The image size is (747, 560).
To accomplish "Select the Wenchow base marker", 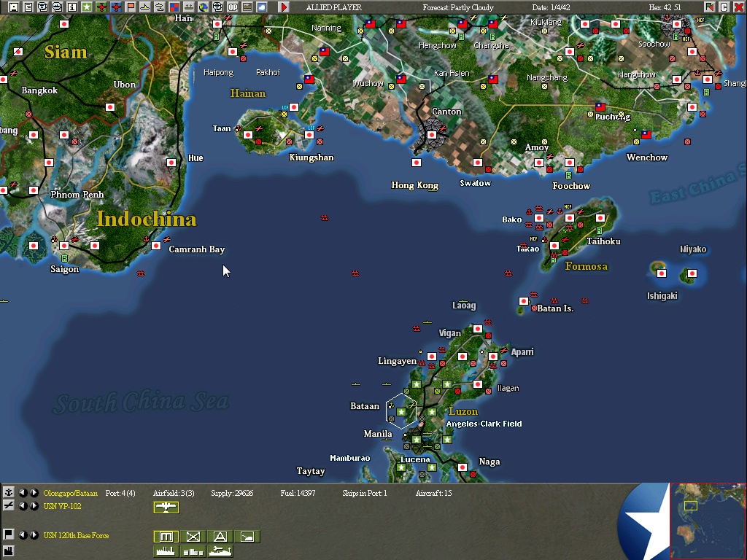I will pyautogui.click(x=646, y=135).
